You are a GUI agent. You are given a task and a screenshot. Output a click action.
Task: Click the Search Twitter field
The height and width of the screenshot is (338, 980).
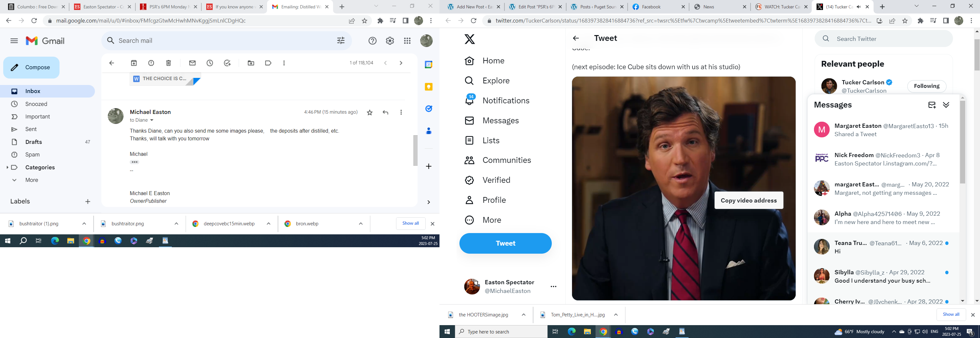[890, 39]
